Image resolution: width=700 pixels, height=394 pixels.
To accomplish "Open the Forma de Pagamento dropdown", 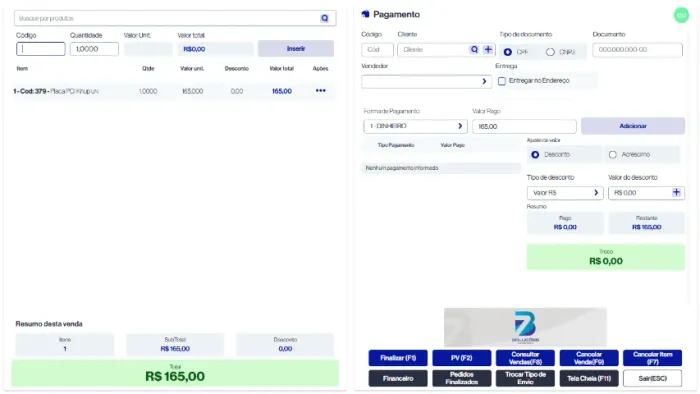I will click(415, 126).
